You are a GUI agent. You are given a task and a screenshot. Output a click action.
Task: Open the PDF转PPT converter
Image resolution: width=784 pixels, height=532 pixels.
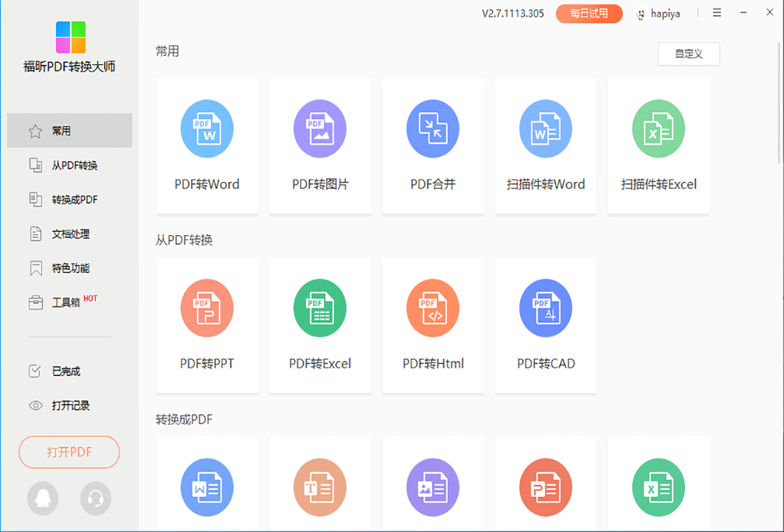tap(207, 325)
